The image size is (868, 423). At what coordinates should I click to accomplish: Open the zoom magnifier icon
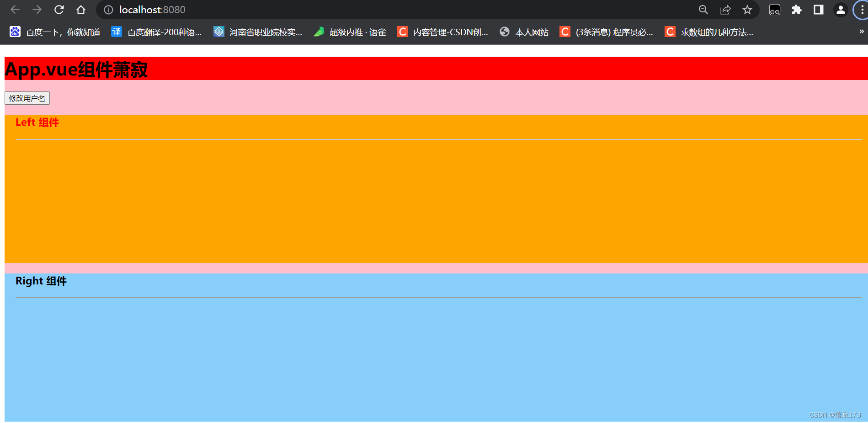pos(703,10)
